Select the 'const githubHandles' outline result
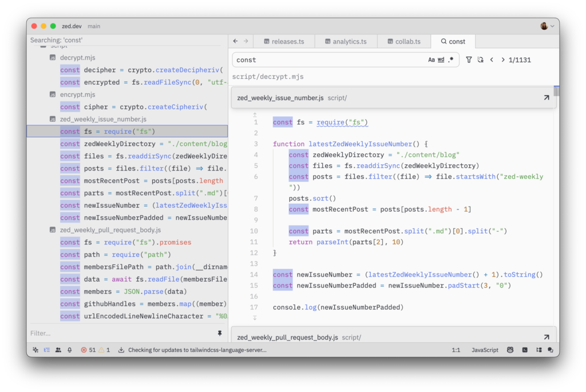The width and height of the screenshot is (586, 392). (127, 304)
